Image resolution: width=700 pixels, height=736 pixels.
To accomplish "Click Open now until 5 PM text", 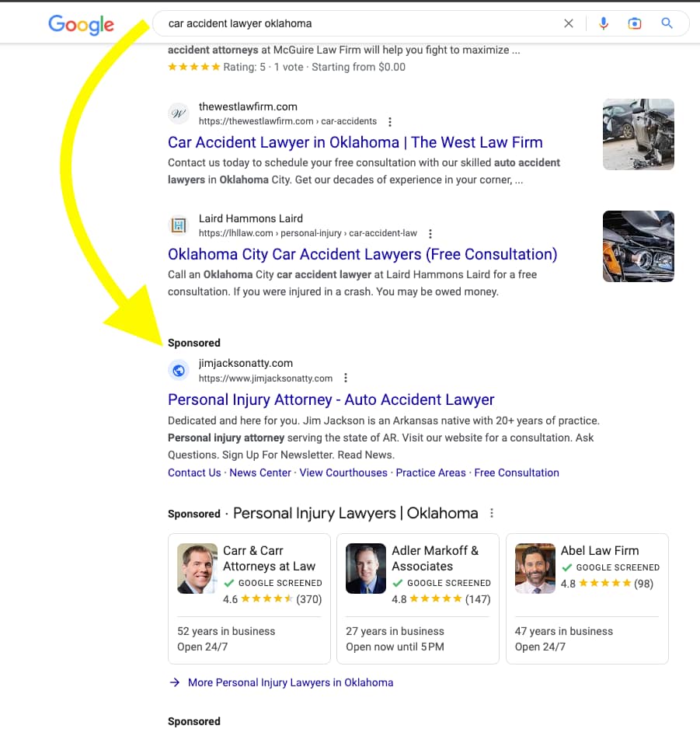I will [395, 647].
